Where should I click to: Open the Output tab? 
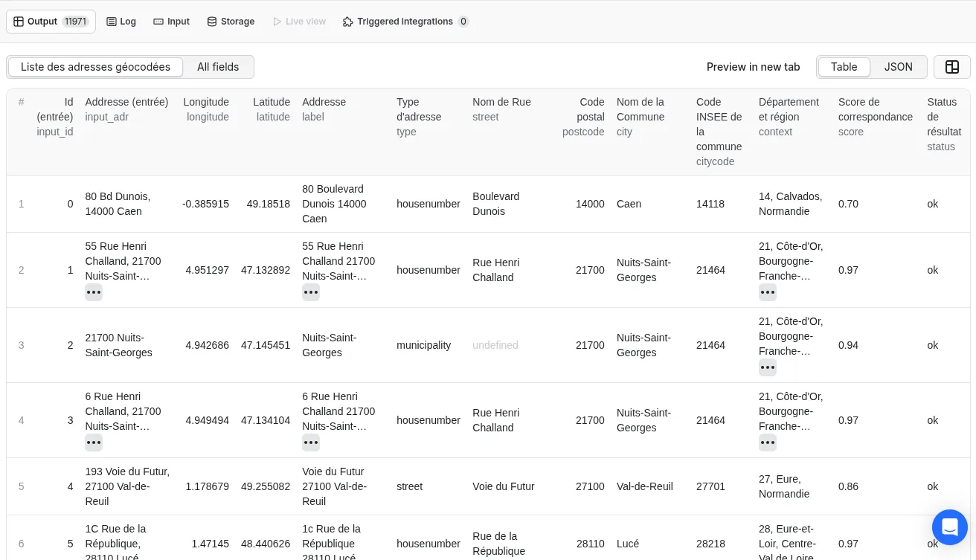(42, 22)
